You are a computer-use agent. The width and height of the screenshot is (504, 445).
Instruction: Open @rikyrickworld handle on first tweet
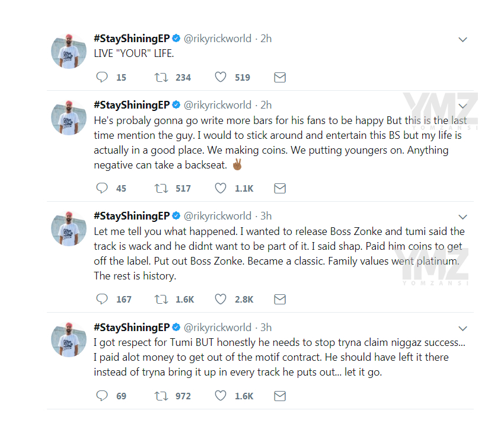(x=218, y=39)
